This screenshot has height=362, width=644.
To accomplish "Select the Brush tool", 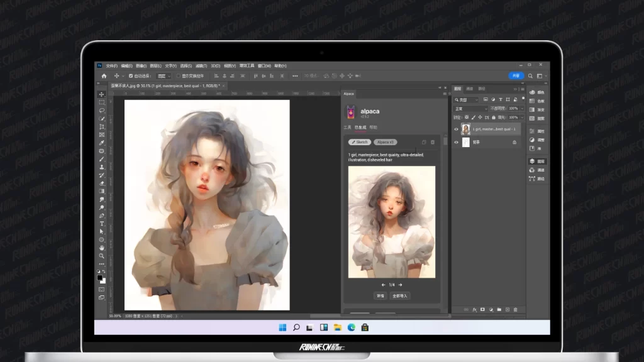I will pyautogui.click(x=101, y=159).
